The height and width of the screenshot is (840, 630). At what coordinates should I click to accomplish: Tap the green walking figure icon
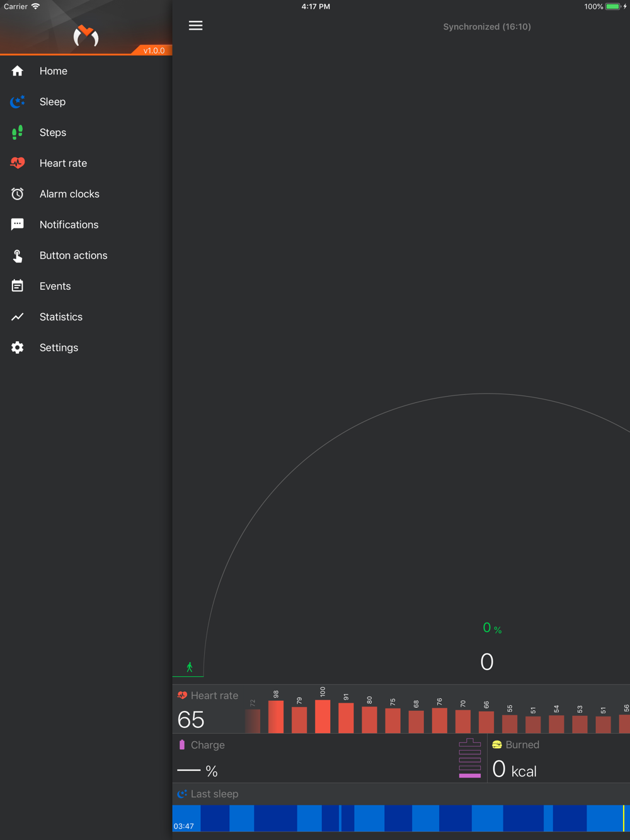[189, 667]
